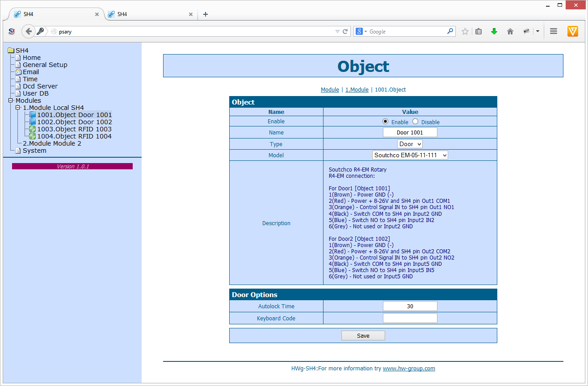Open 2.Module Module 2 in tree

coord(52,143)
